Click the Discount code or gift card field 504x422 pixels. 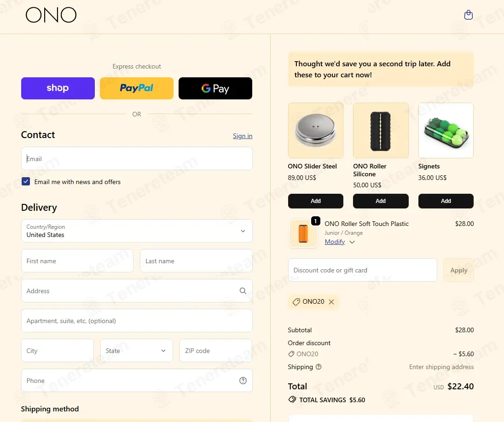(363, 270)
